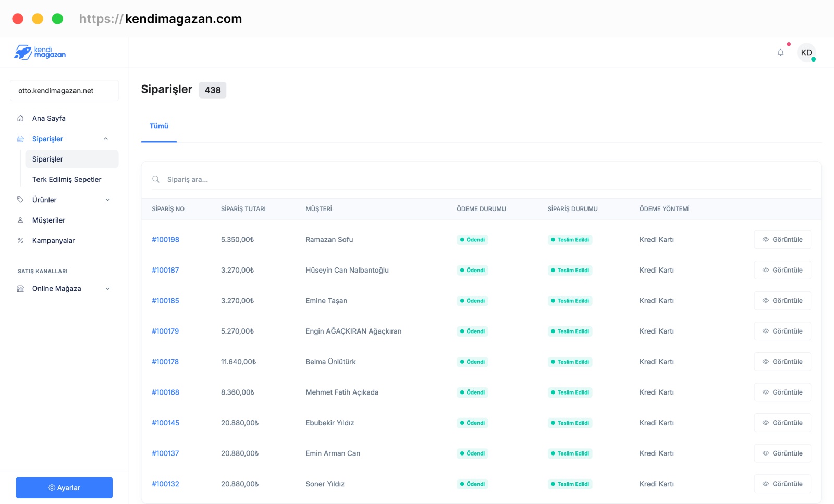The height and width of the screenshot is (504, 834).
Task: Click the 438 order count badge
Action: pos(213,90)
